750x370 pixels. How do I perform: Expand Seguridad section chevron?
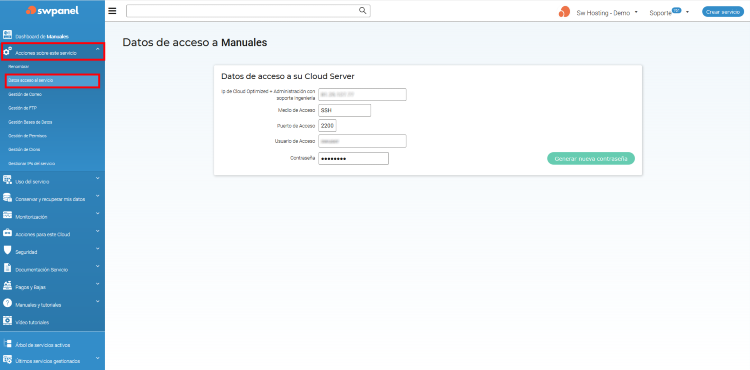tap(98, 249)
